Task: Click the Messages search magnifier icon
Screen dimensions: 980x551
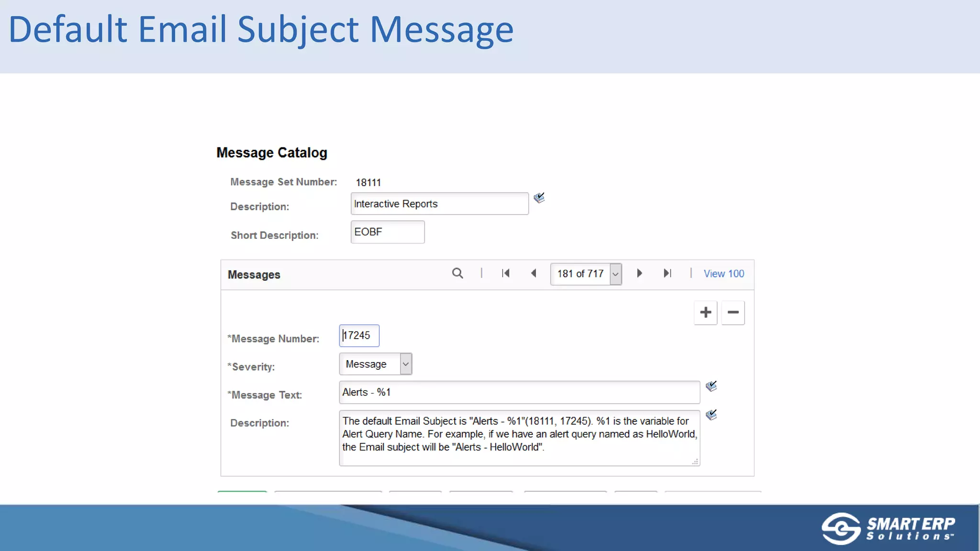Action: [x=457, y=273]
